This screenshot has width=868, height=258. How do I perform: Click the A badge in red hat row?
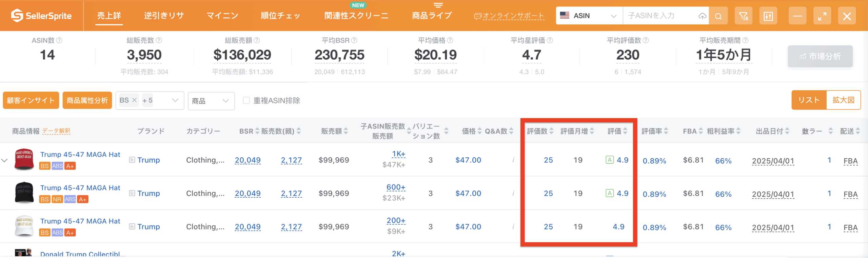click(x=610, y=160)
